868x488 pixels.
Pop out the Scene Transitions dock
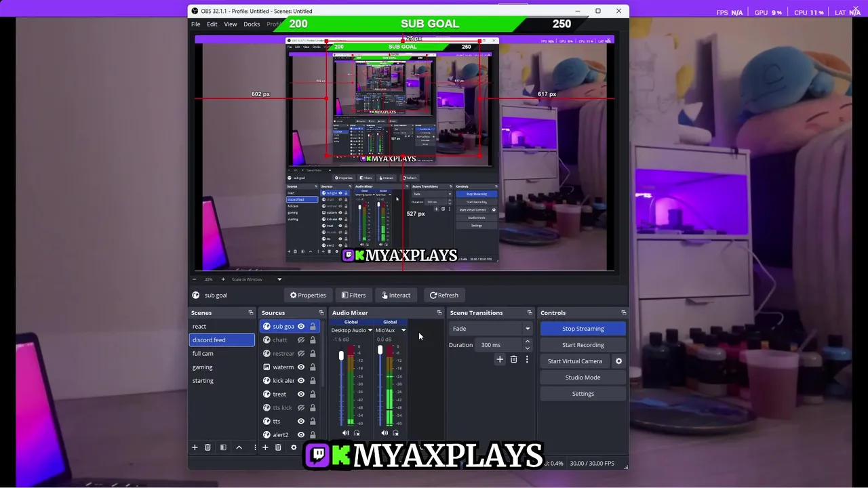(x=530, y=313)
